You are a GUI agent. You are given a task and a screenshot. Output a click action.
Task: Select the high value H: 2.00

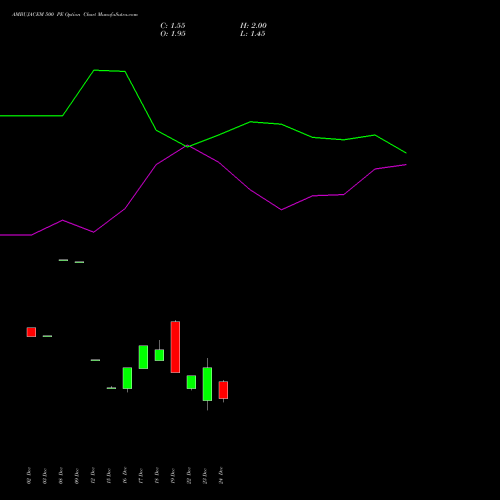point(253,26)
